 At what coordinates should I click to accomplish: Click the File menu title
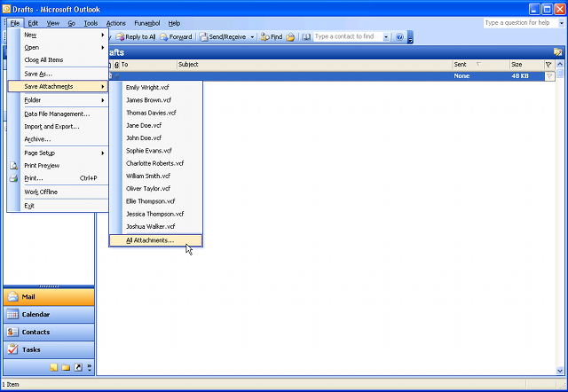tap(15, 23)
